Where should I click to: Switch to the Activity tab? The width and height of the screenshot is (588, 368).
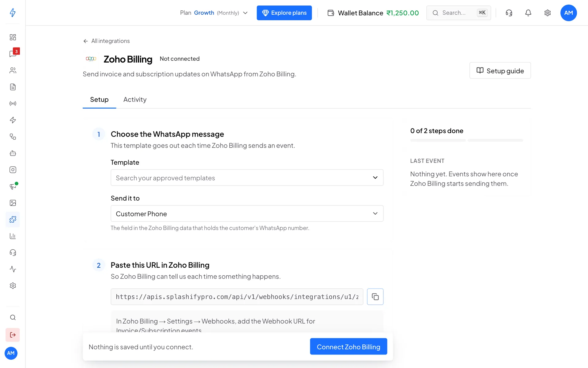(135, 100)
